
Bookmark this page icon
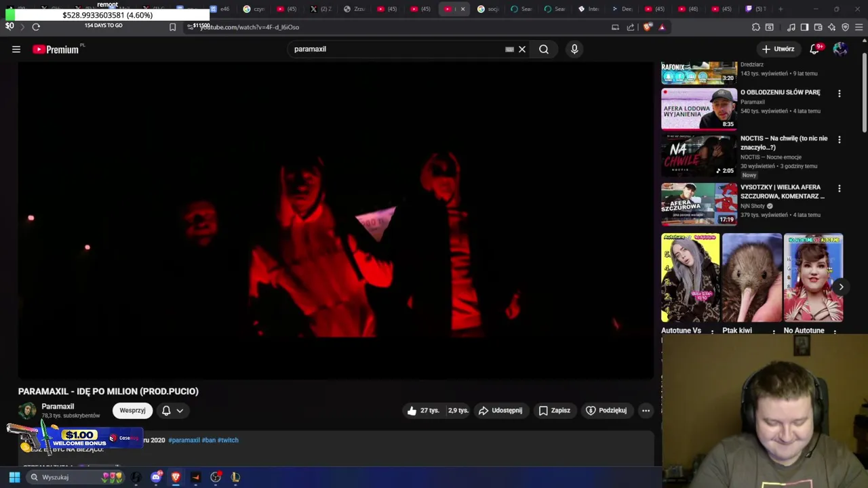point(172,27)
